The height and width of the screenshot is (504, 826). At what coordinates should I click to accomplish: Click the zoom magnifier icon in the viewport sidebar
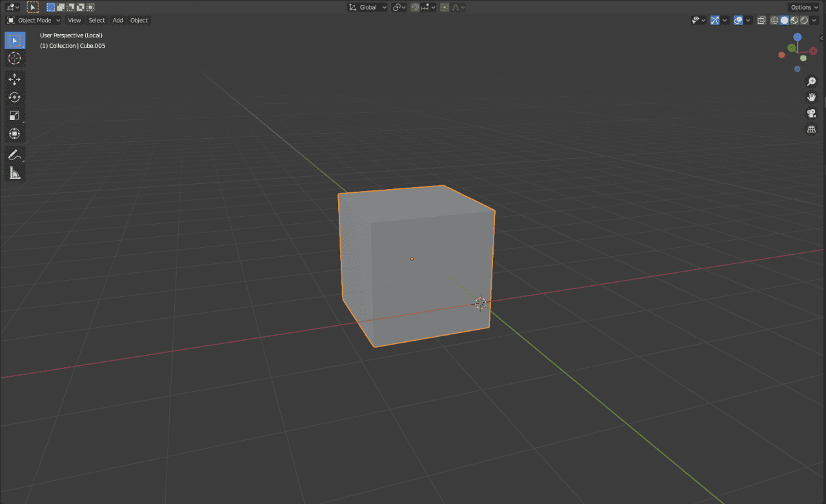(811, 81)
